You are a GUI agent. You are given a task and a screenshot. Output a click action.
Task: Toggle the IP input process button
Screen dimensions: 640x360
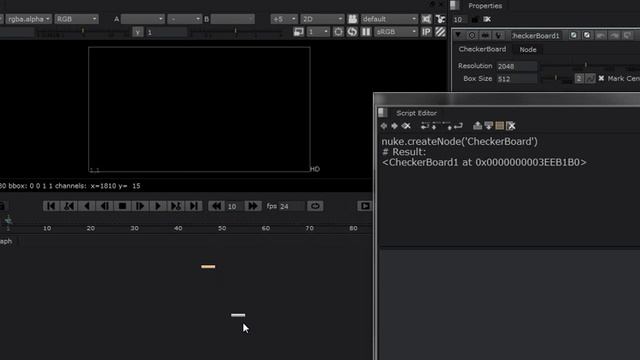click(426, 31)
